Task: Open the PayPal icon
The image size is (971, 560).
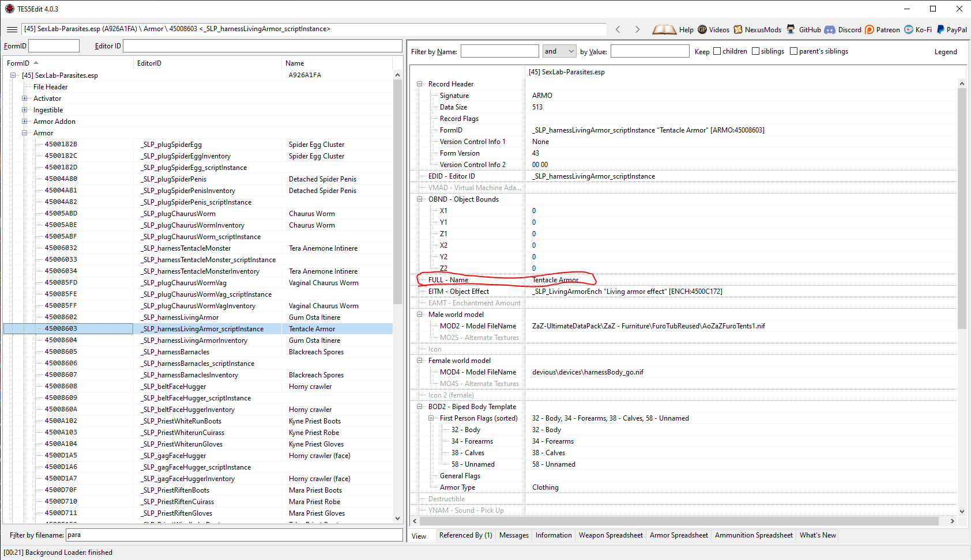Action: (940, 29)
